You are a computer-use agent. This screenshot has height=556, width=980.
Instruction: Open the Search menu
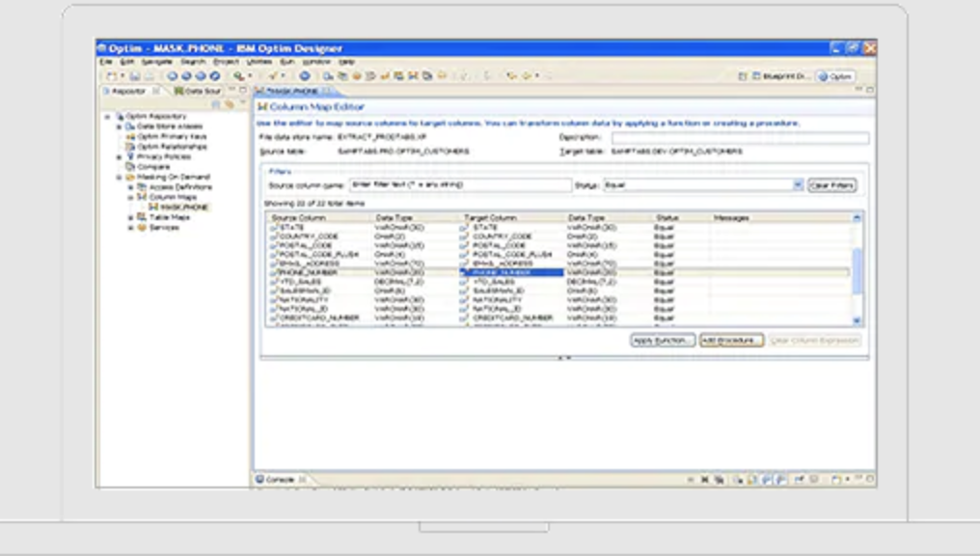click(193, 62)
